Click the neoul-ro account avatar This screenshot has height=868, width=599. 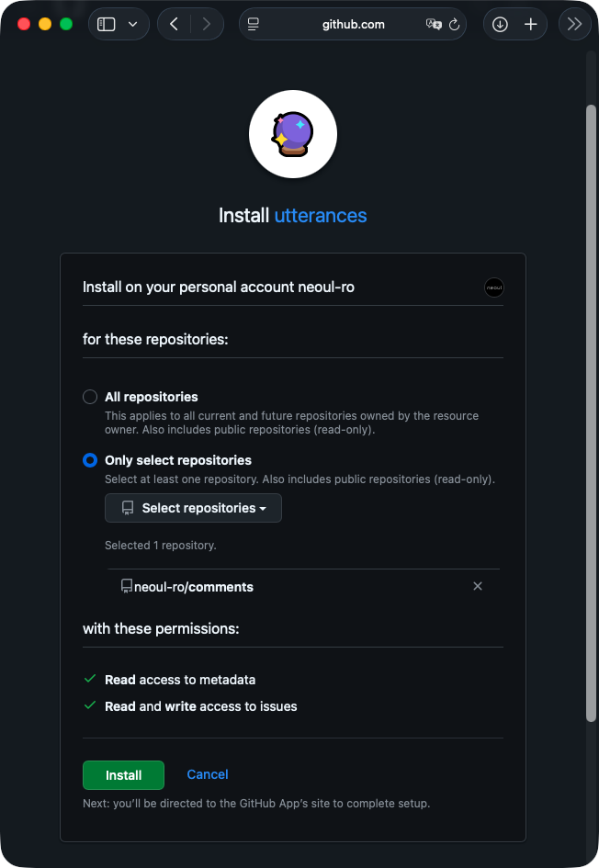pyautogui.click(x=494, y=287)
